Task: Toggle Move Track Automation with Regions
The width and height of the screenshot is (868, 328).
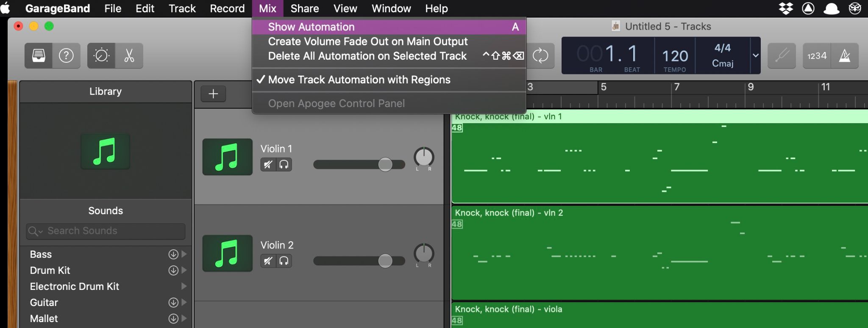Action: pos(359,80)
